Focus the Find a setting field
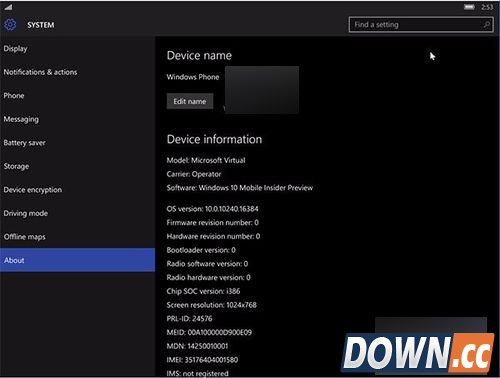This screenshot has height=378, width=500. (421, 25)
